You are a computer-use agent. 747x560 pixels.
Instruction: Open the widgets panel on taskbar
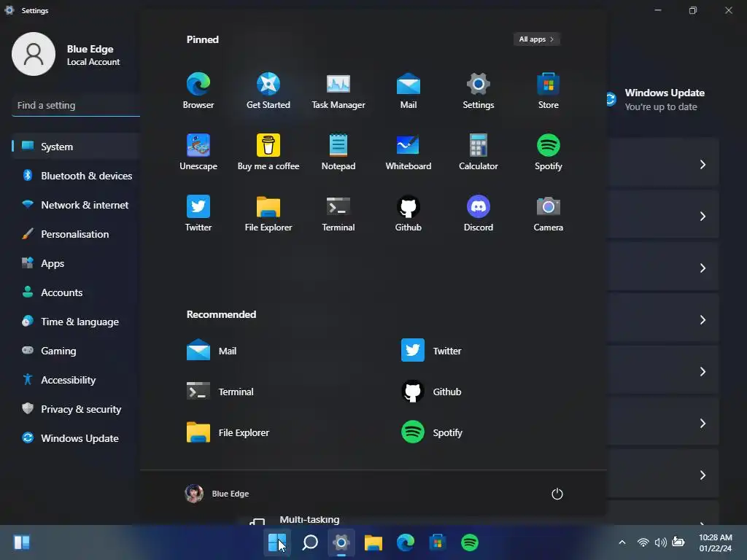coord(22,542)
